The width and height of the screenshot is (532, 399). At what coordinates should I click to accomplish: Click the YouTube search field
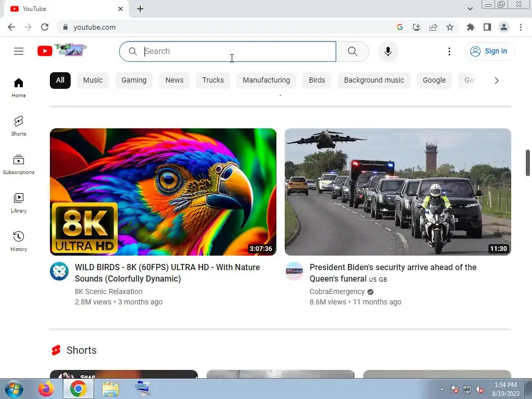[228, 51]
